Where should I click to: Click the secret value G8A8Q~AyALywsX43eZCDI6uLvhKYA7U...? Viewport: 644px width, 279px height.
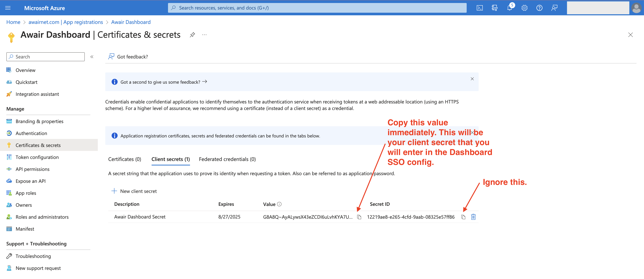click(308, 217)
